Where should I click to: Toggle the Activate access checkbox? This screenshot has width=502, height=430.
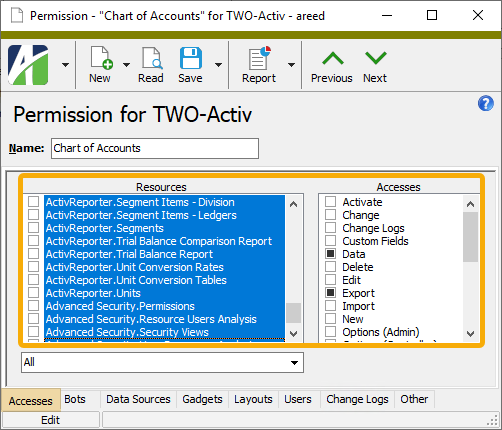click(x=330, y=202)
